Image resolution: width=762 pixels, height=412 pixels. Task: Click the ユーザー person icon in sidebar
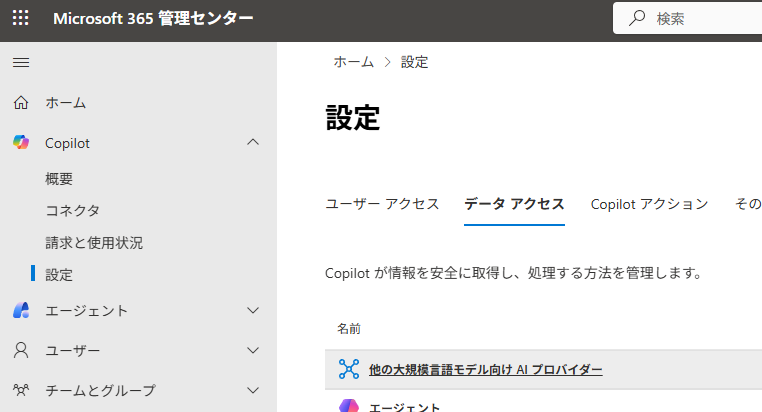(x=21, y=351)
